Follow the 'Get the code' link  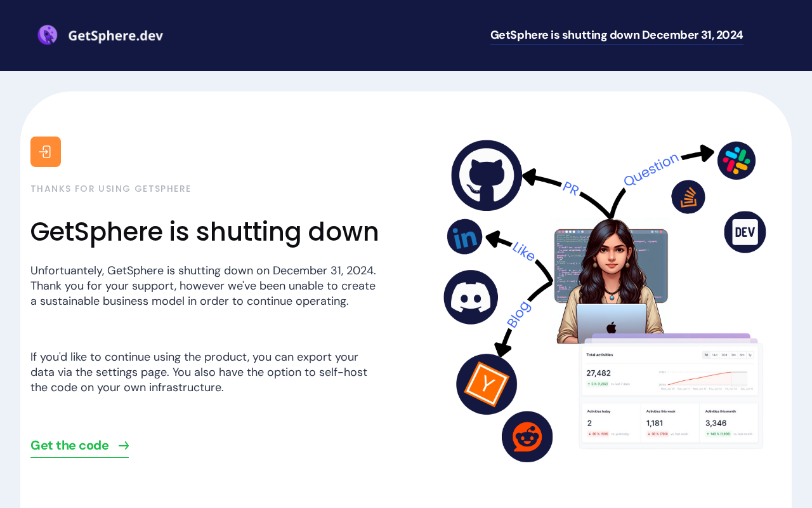point(79,446)
